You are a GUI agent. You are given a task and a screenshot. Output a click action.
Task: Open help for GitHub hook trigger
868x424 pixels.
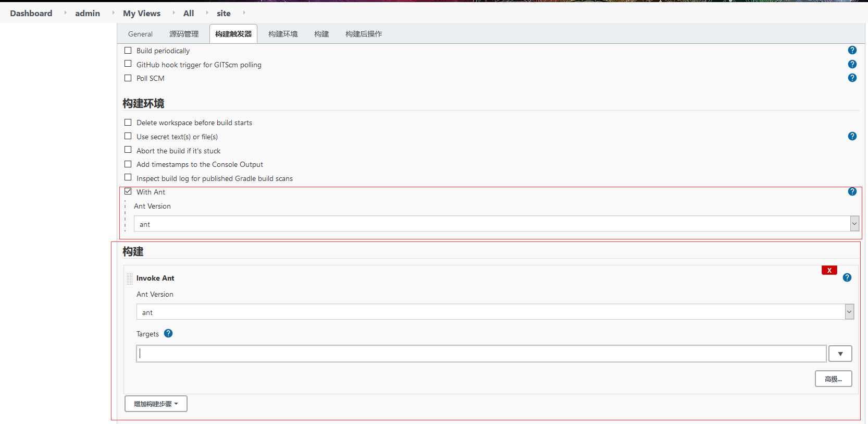pyautogui.click(x=852, y=64)
